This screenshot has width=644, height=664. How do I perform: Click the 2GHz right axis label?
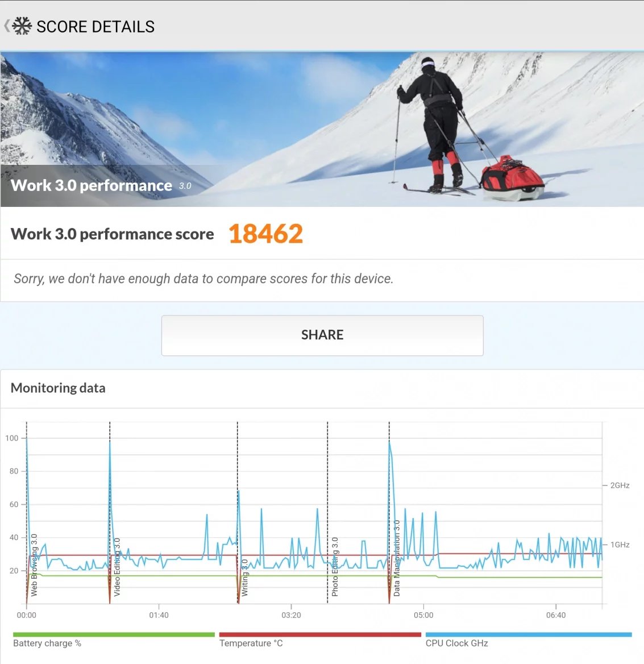[x=620, y=485]
